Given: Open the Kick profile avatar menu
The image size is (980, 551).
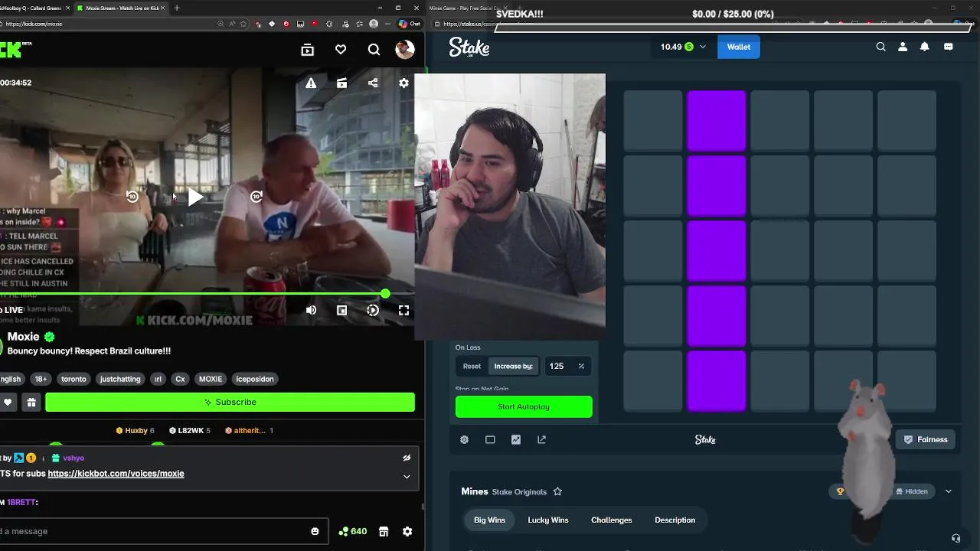Looking at the screenshot, I should 405,50.
